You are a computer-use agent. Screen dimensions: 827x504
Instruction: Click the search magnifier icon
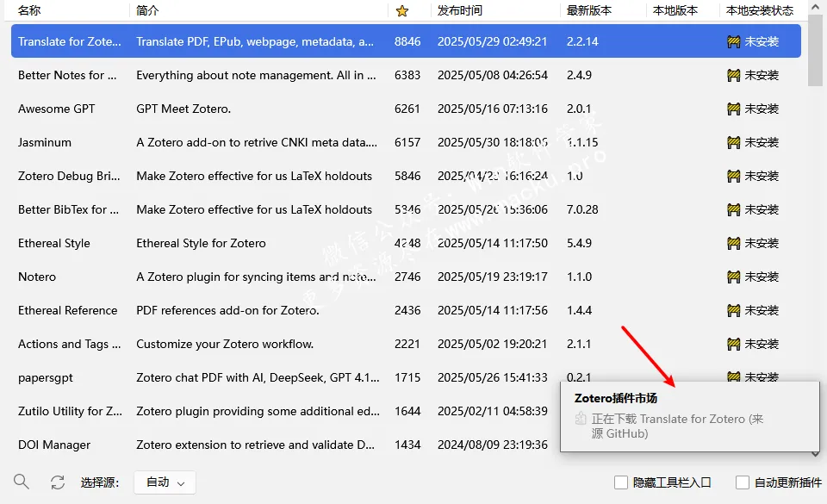click(x=21, y=482)
